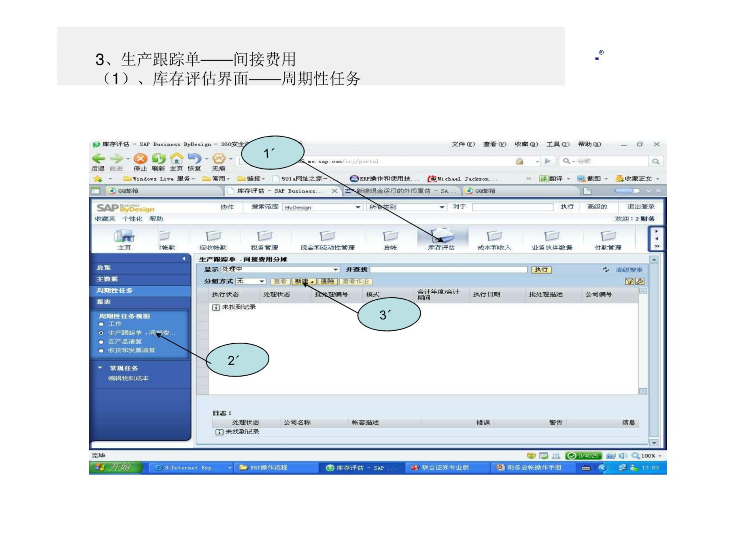Select the 收货和发票清算 radio option
This screenshot has width=756, height=535.
[101, 351]
